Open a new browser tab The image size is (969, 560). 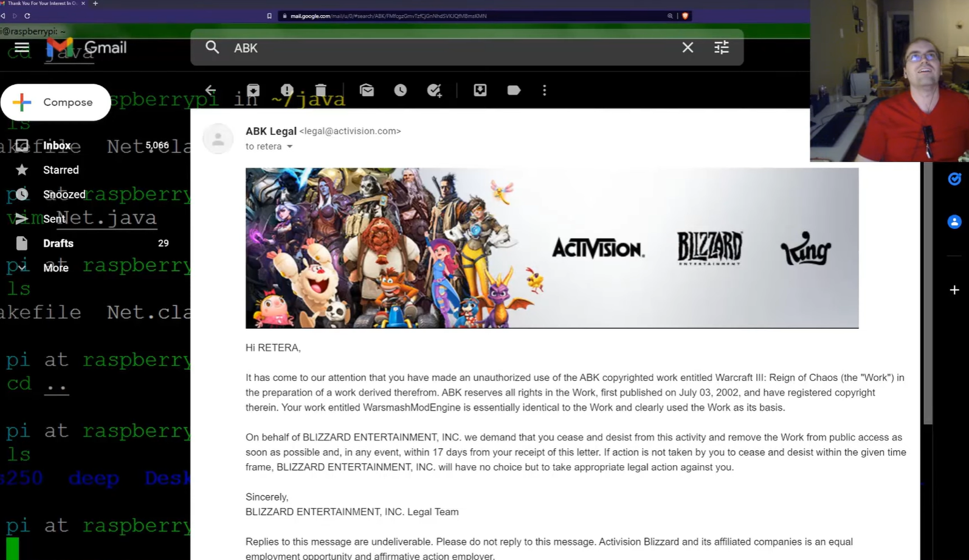(95, 4)
